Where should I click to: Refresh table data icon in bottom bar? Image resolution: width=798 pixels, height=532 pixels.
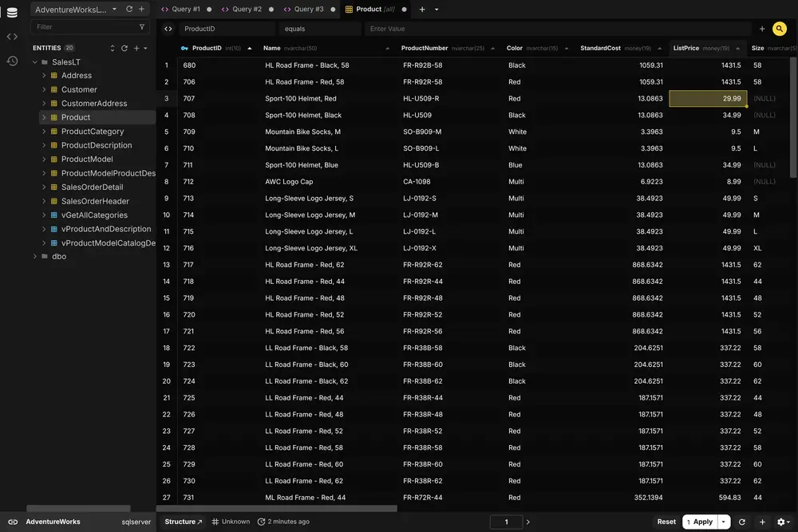coord(742,522)
